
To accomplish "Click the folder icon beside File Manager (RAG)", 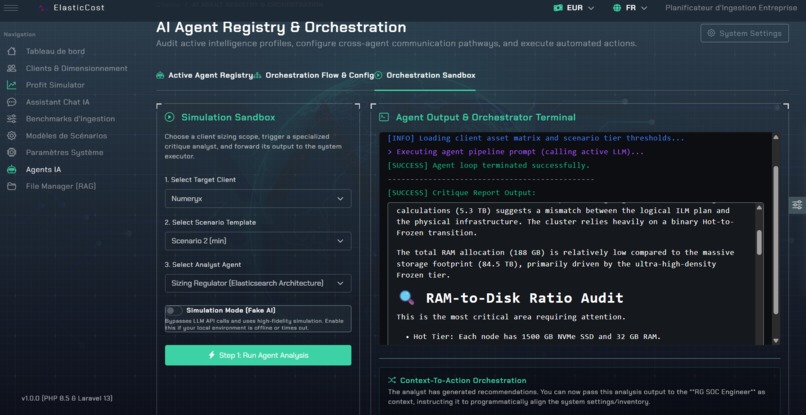I will pos(11,186).
